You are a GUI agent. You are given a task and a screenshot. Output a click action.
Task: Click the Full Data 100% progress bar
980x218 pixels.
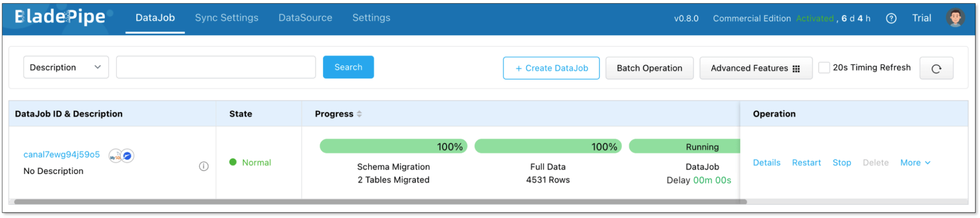tap(548, 146)
